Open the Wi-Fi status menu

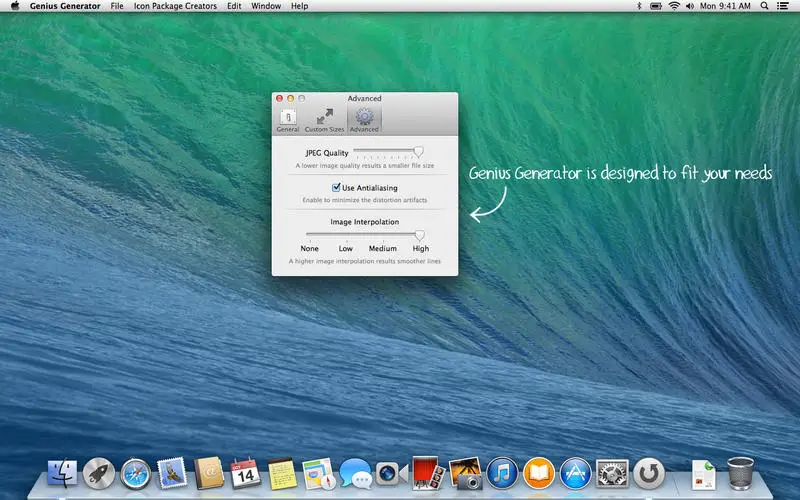click(x=674, y=6)
